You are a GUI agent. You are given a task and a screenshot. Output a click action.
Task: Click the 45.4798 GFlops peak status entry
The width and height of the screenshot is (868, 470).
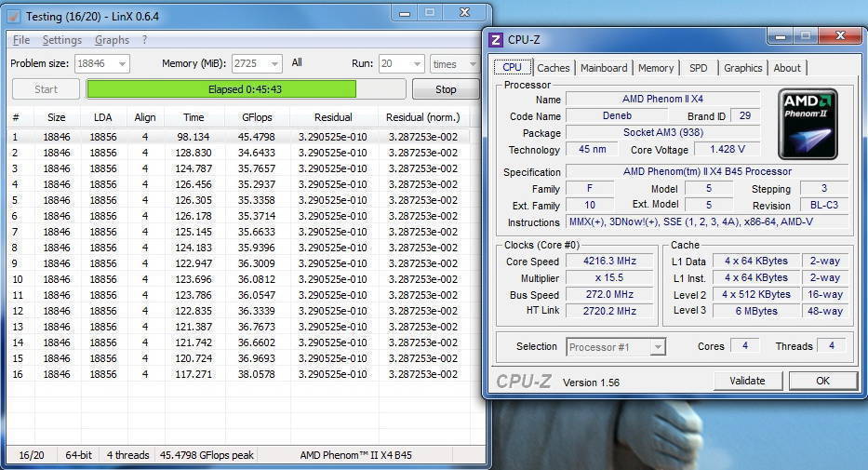[x=207, y=455]
